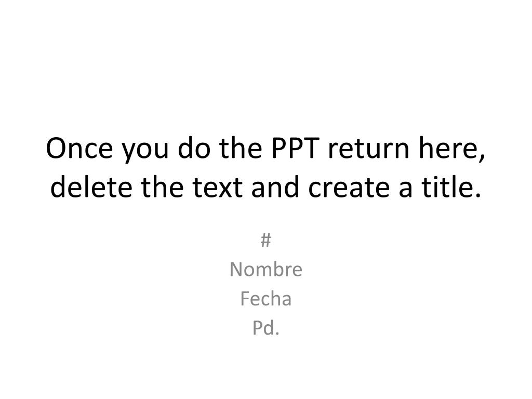Image resolution: width=532 pixels, height=399 pixels.
Task: Click the title line starting with delete
Action: coord(265,187)
